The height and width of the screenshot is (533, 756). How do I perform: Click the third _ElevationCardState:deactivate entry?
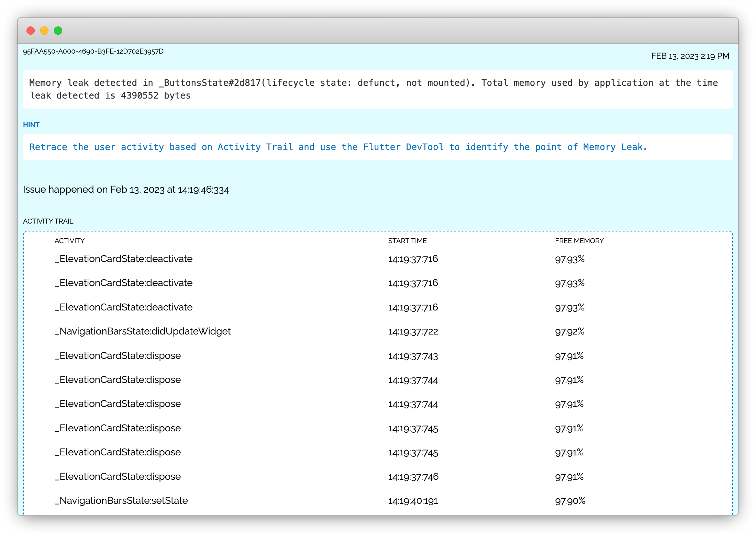(124, 307)
